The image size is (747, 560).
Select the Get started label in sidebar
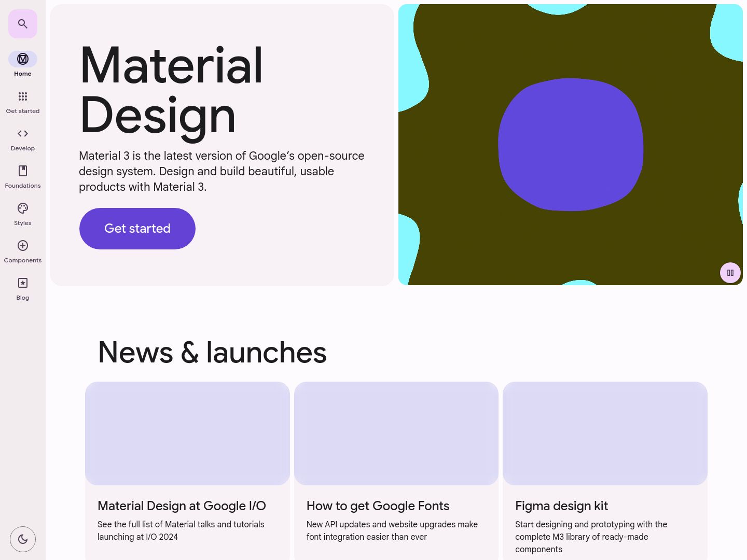tap(23, 111)
